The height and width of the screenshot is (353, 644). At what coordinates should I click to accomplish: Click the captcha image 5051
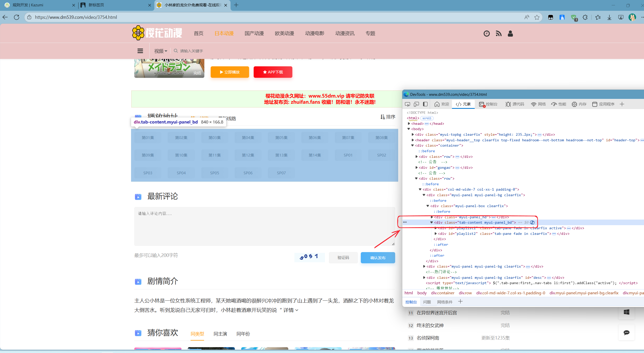click(309, 257)
